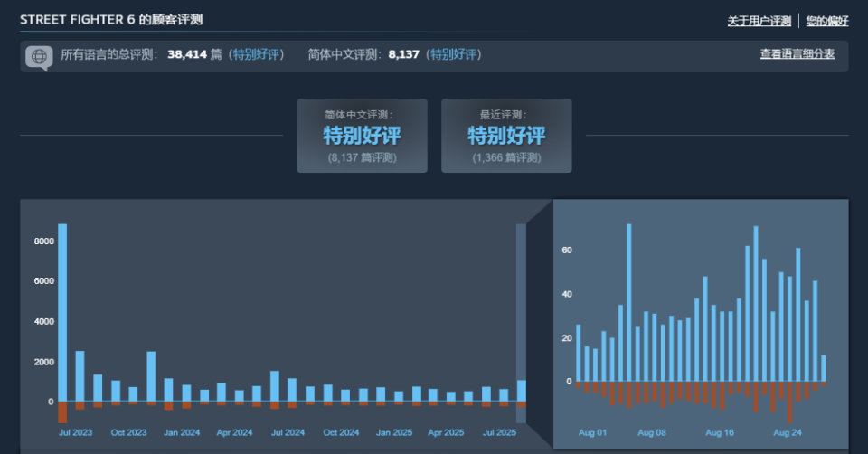Viewport: 868px width, 454px height.
Task: Click tallest blue bar just before Aug 08
Action: coord(629,303)
